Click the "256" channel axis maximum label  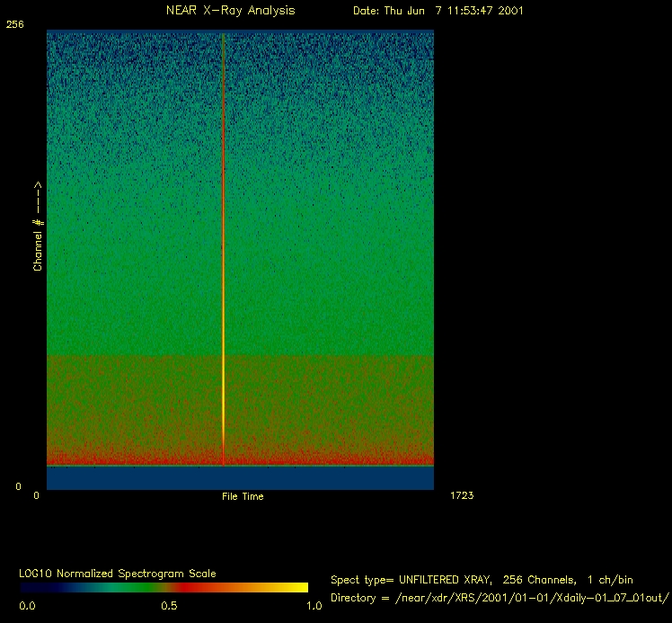(15, 25)
